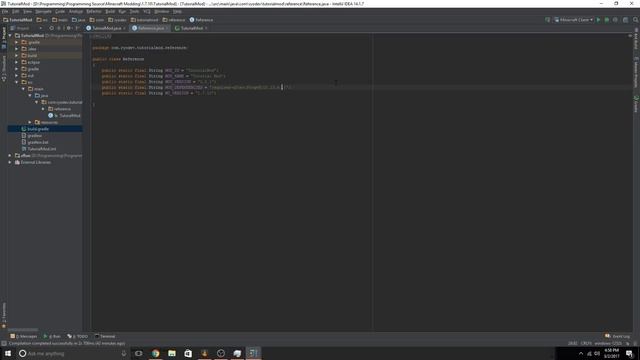640x360 pixels.
Task: Click the Run with Coverage icon
Action: click(x=615, y=20)
